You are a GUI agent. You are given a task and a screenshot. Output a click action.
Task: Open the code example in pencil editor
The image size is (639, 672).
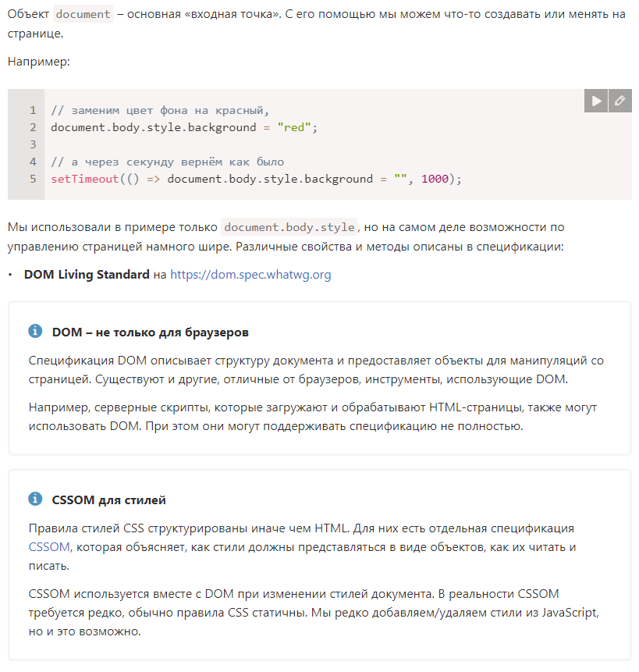tap(620, 101)
